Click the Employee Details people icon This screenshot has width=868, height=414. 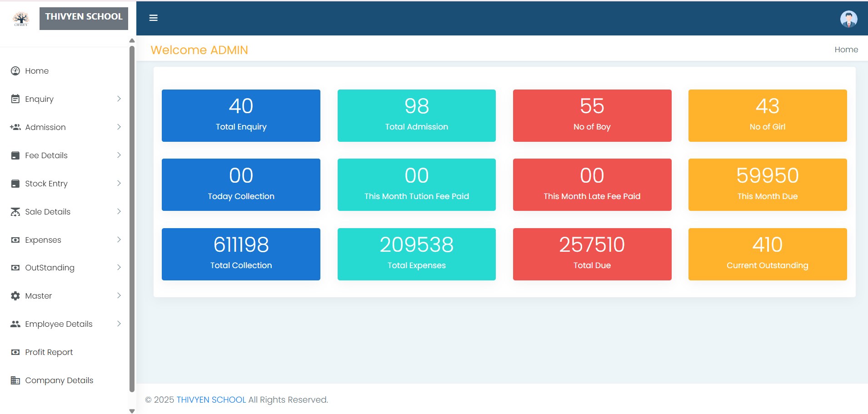tap(15, 324)
